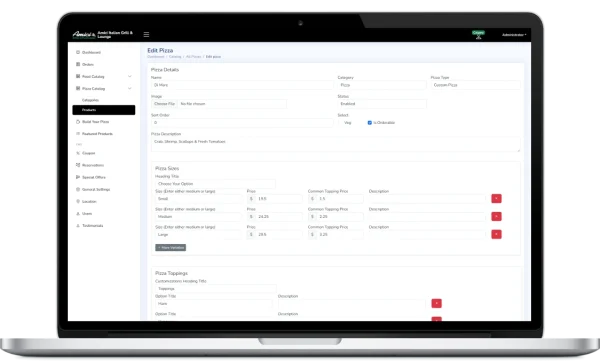Click the Large size name field
Screen dimensions: 600x361
198,234
